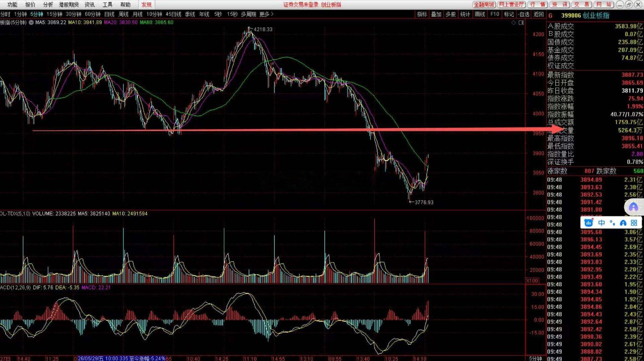Click the IME toolbar AI assistant icon
Image resolution: width=644 pixels, height=361 pixels.
point(623,223)
